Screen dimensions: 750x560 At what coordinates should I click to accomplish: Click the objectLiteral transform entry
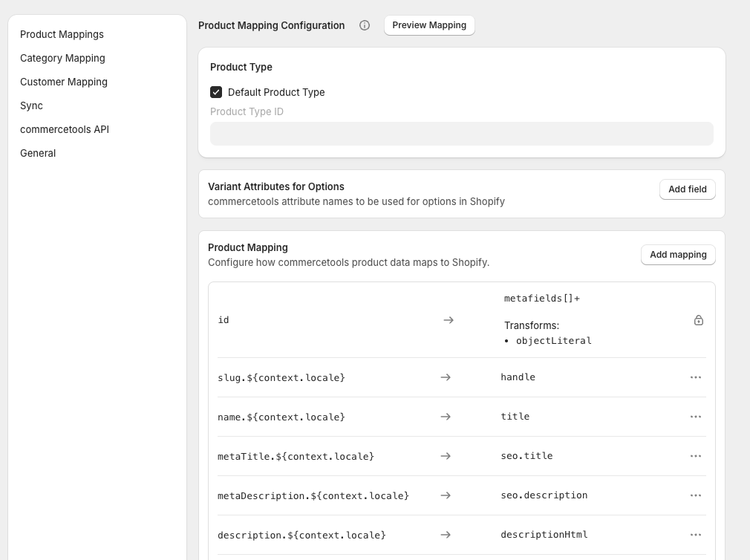coord(553,340)
